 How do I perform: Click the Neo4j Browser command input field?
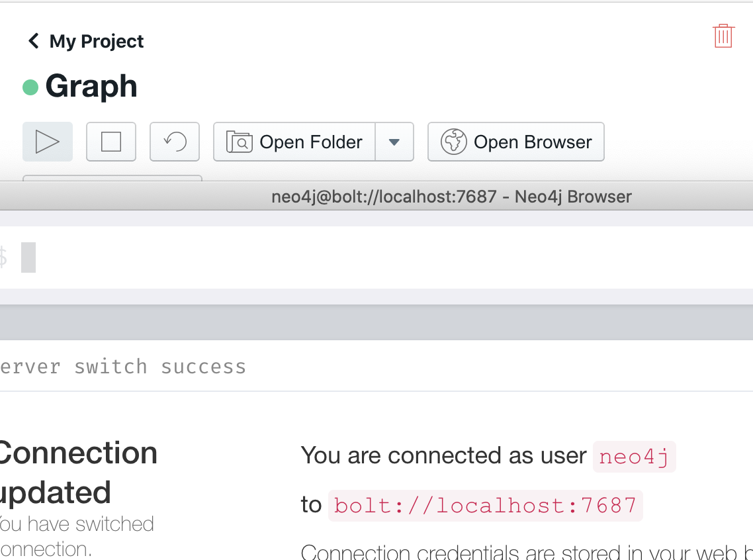[x=377, y=257]
